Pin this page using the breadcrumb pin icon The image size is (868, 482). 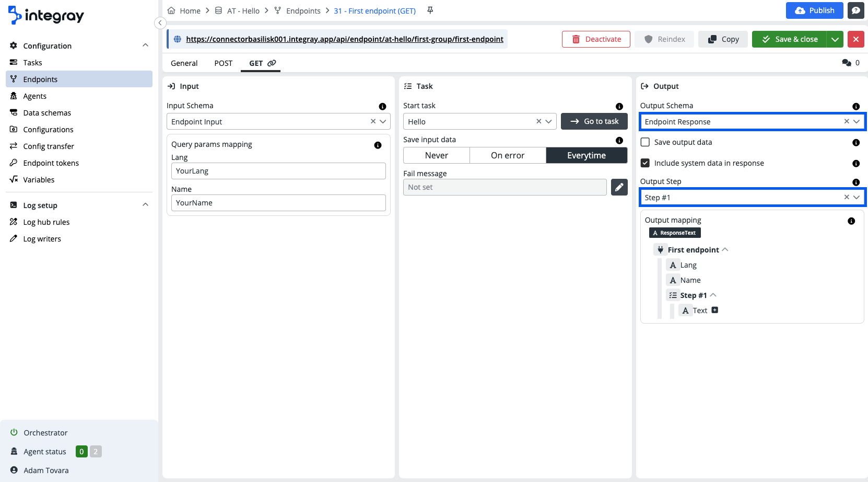430,10
